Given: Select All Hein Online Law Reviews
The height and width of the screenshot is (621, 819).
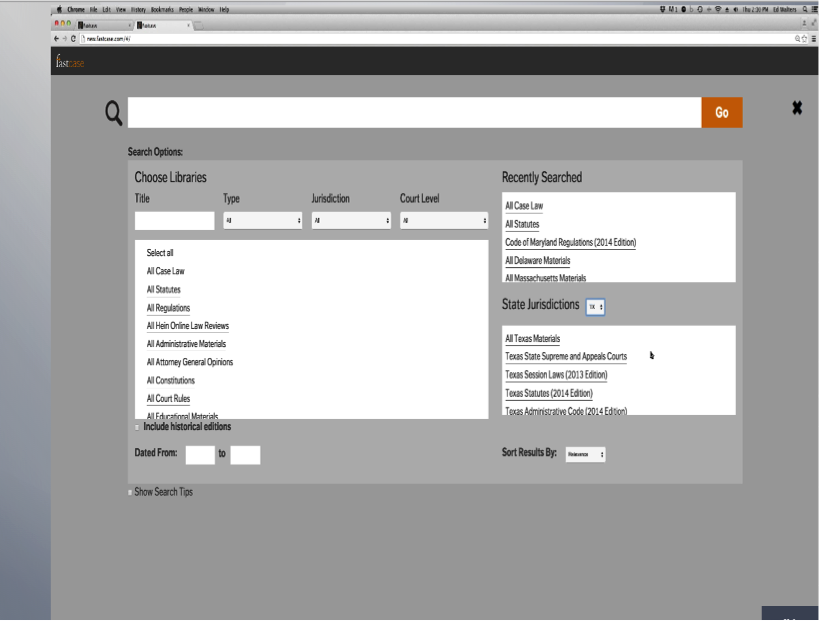Looking at the screenshot, I should pyautogui.click(x=188, y=326).
